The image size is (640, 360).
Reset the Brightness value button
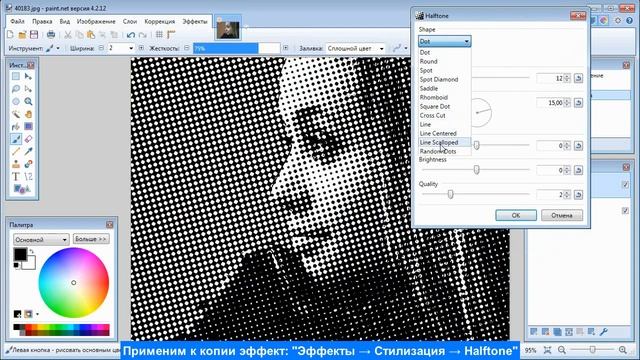578,170
